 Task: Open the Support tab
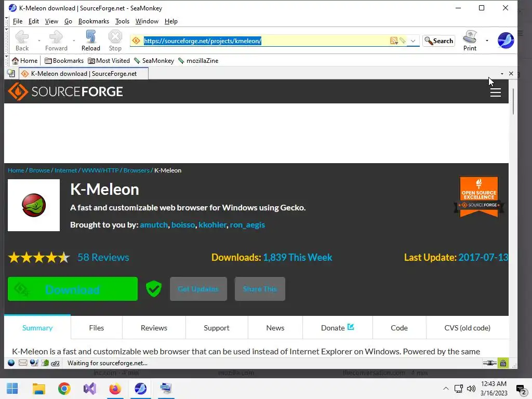(x=217, y=328)
